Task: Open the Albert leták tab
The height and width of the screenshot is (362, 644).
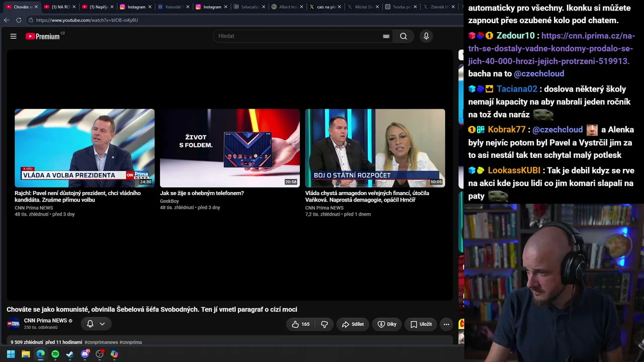Action: coord(286,7)
